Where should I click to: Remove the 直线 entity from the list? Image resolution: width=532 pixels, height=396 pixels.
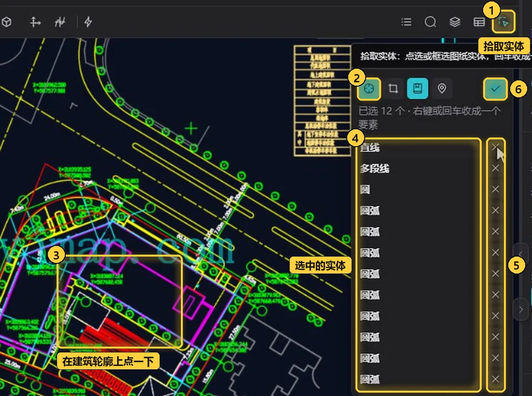pos(495,147)
